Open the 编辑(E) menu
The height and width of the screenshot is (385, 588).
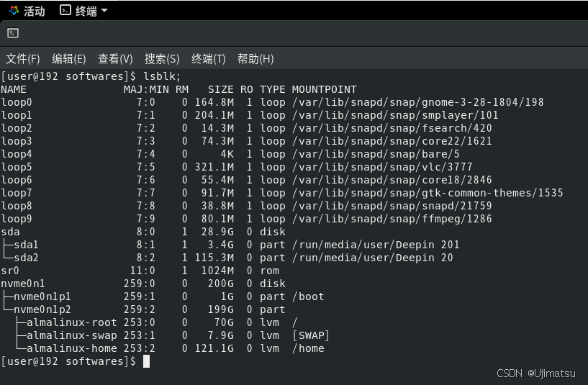[69, 59]
